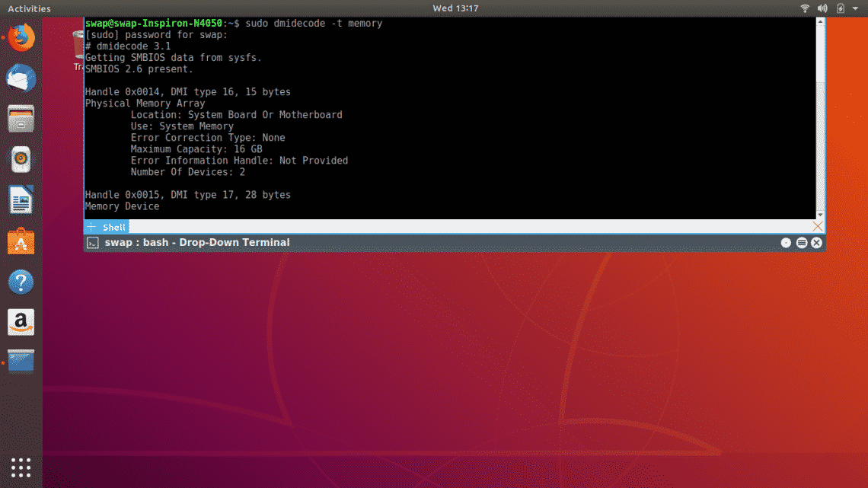The width and height of the screenshot is (868, 488).
Task: Click the small circle button on terminal title bar
Action: click(x=785, y=242)
